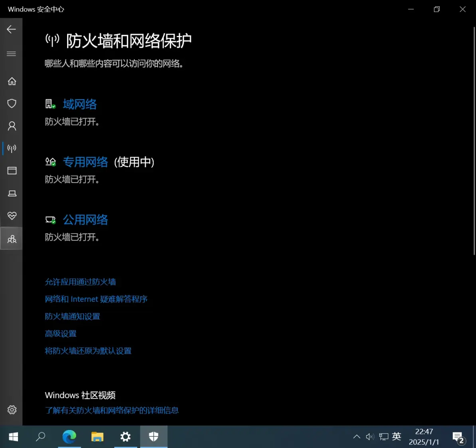Viewport: 476px width, 448px height.
Task: Open network status tray icon
Action: pyautogui.click(x=384, y=437)
